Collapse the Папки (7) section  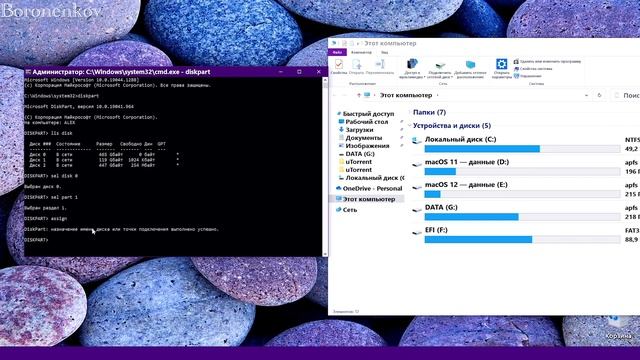pyautogui.click(x=409, y=112)
